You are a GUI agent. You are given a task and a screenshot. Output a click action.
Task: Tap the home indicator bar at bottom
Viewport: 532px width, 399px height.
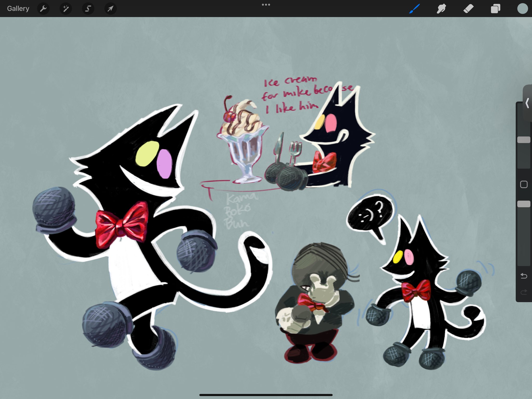(266, 395)
